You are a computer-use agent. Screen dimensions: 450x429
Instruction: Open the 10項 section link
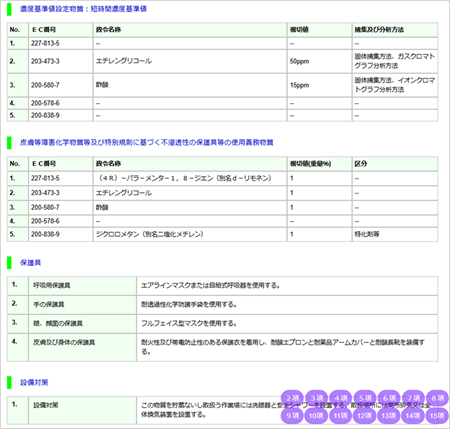(x=317, y=416)
